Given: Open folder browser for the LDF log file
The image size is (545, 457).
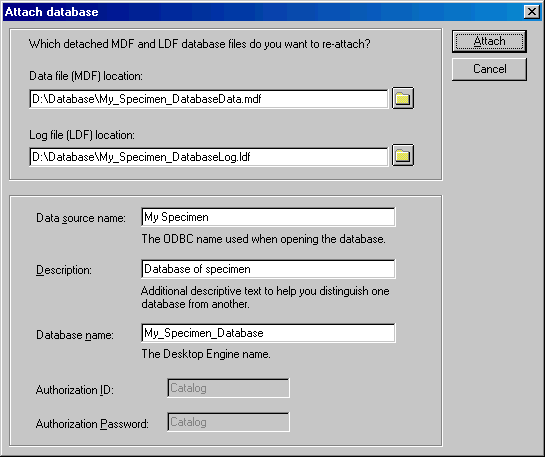Looking at the screenshot, I should 403,155.
